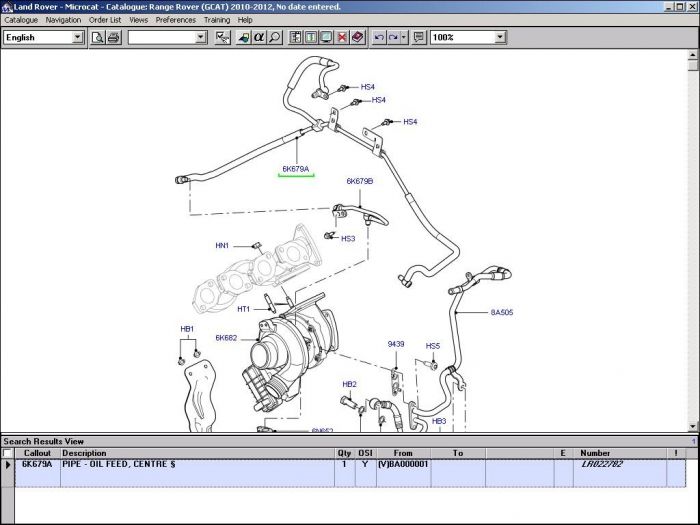Click the 6K682 turbocharger callout
This screenshot has width=700, height=525.
[226, 338]
